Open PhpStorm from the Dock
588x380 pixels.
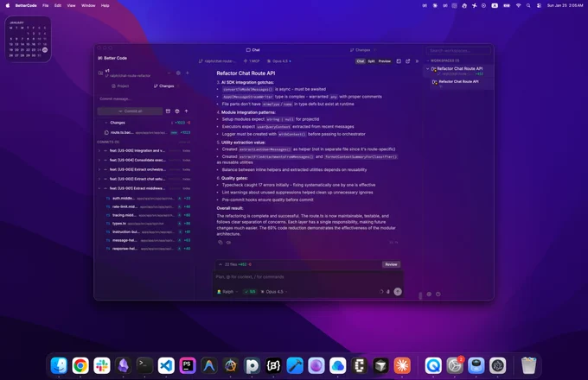188,366
